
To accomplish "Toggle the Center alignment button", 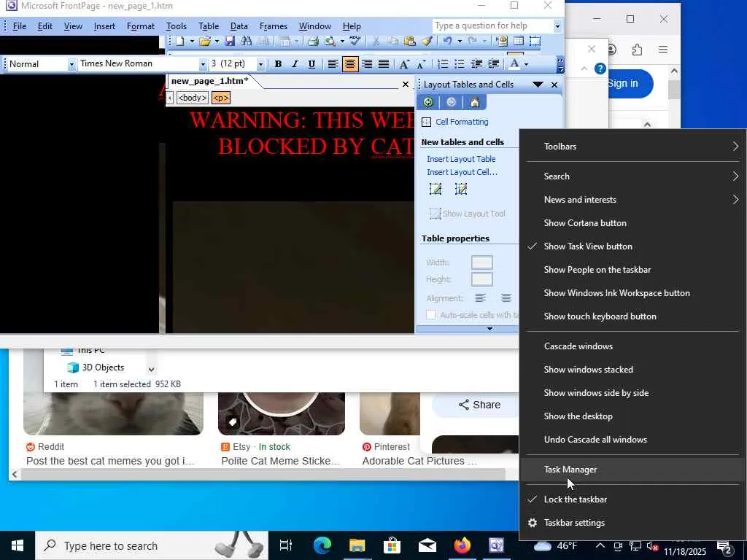I will (350, 64).
